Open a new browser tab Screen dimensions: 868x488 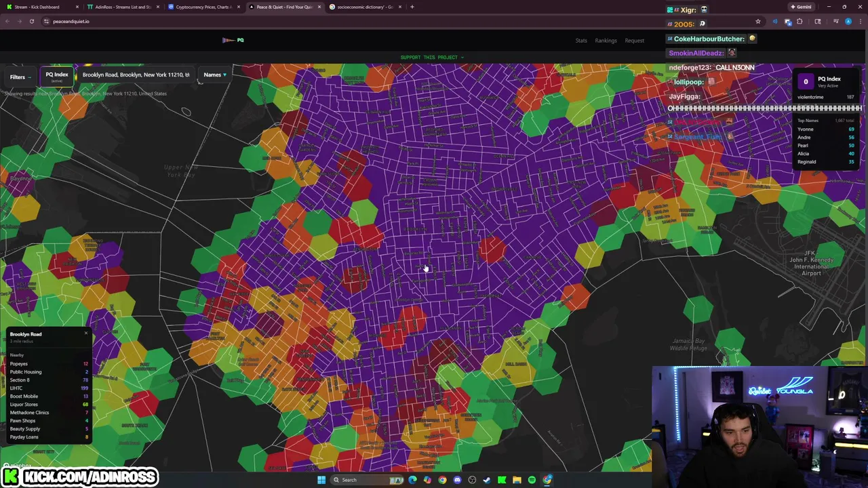412,7
